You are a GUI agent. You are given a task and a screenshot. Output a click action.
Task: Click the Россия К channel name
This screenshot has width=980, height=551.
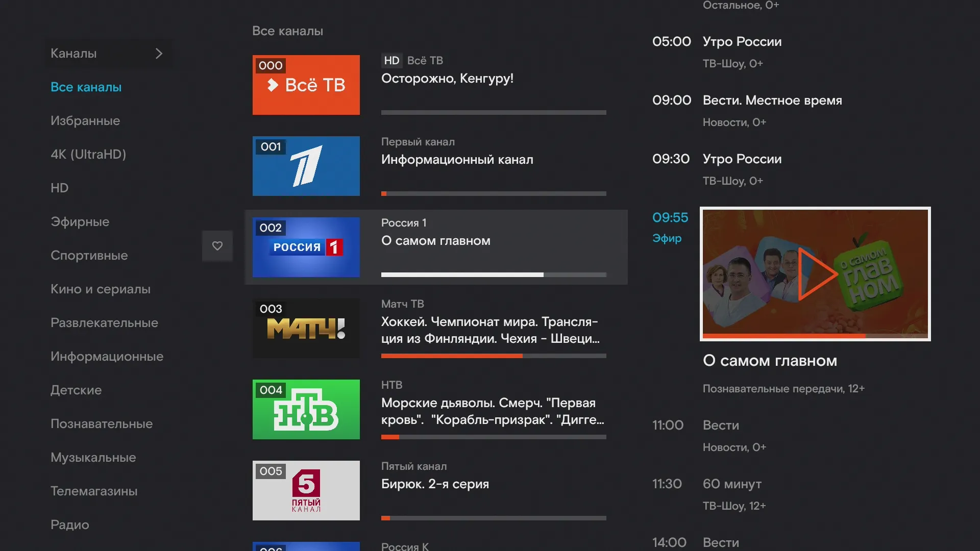[x=405, y=546]
